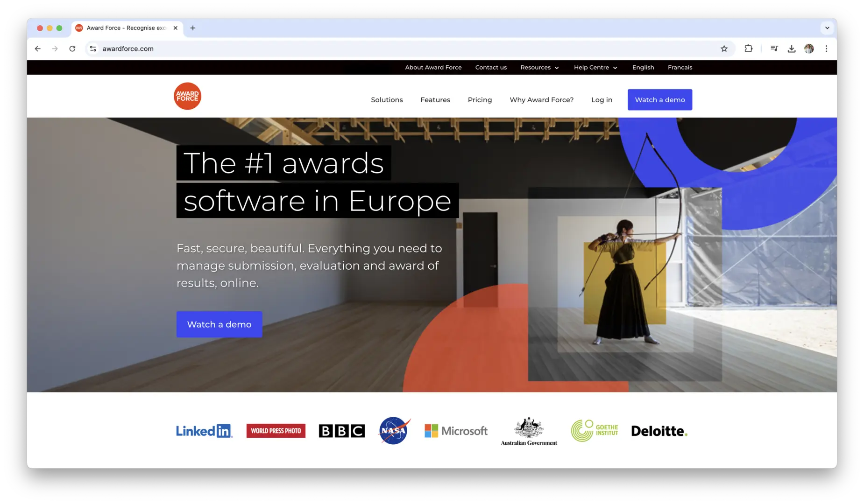
Task: View site information icon in address bar
Action: [93, 49]
